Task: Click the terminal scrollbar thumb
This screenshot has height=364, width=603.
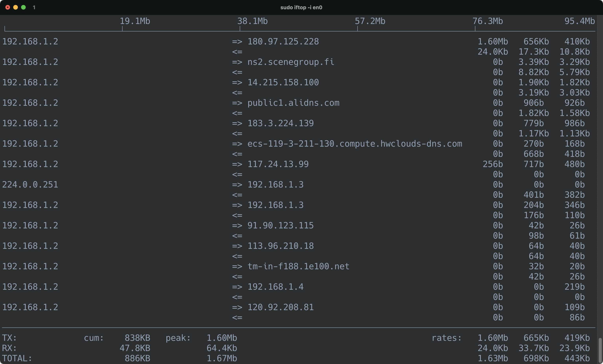Action: 600,350
